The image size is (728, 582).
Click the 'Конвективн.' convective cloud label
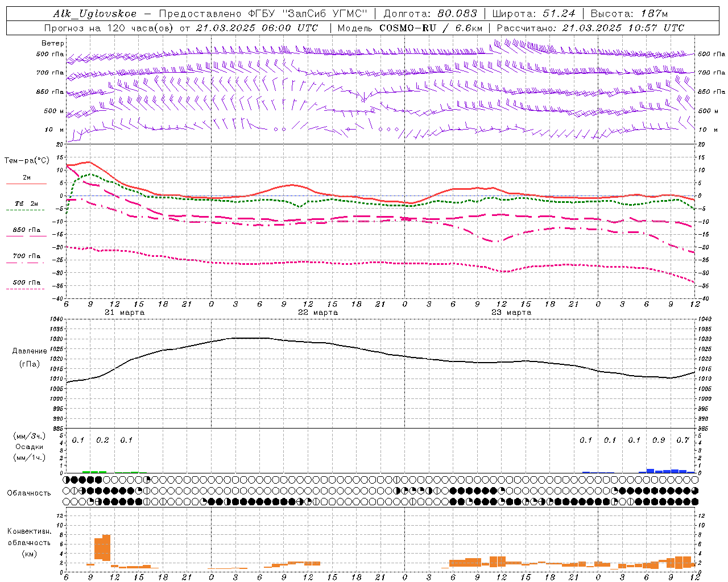(29, 531)
